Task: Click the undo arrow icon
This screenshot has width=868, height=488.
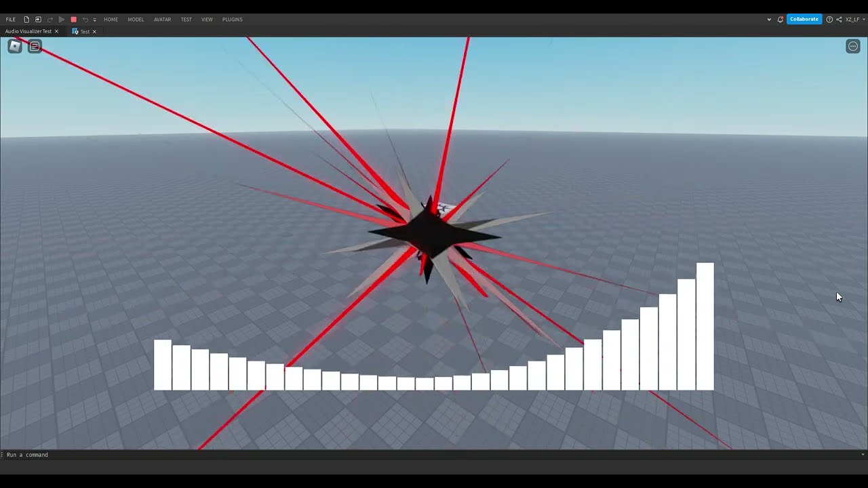Action: point(85,20)
